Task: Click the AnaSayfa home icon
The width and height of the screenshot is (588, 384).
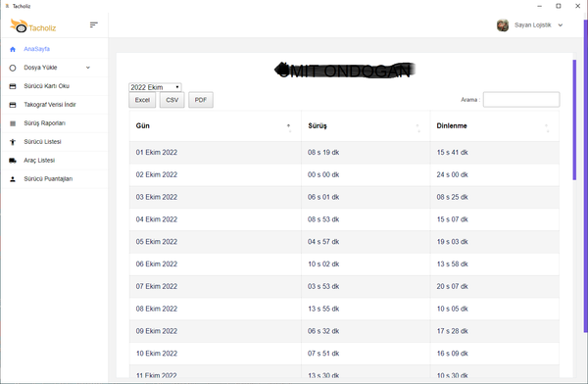Action: 13,49
